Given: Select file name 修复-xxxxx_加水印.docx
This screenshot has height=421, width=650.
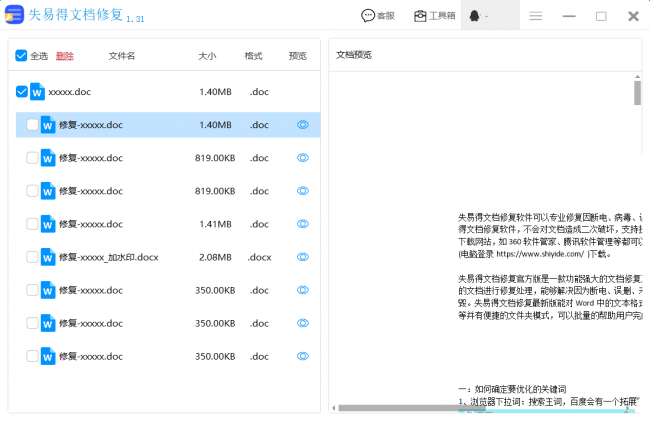Looking at the screenshot, I should [x=109, y=257].
